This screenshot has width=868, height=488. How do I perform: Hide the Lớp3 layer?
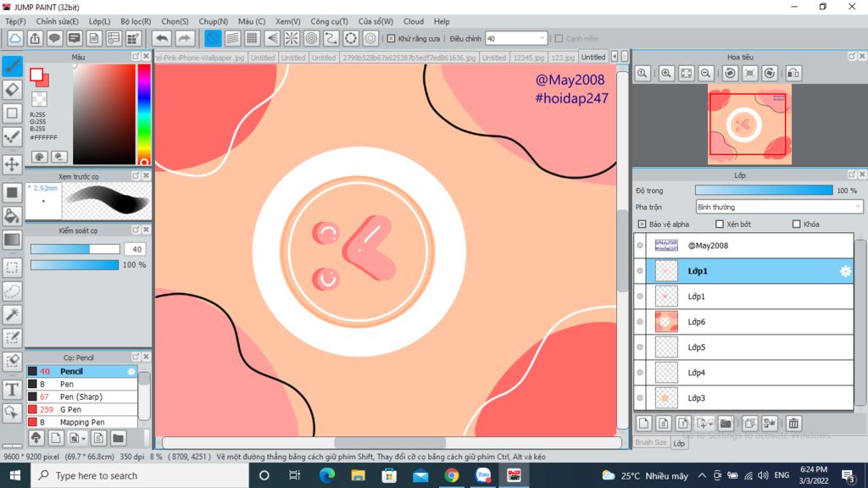point(640,398)
